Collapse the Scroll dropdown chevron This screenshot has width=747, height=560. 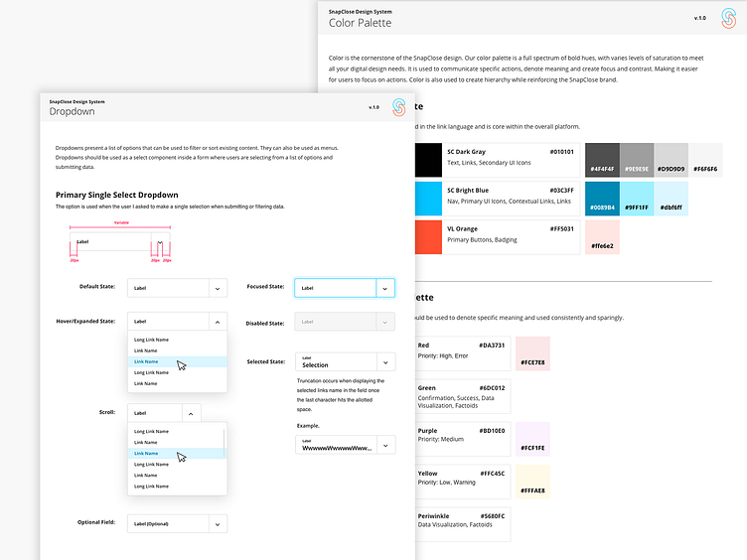click(x=191, y=413)
